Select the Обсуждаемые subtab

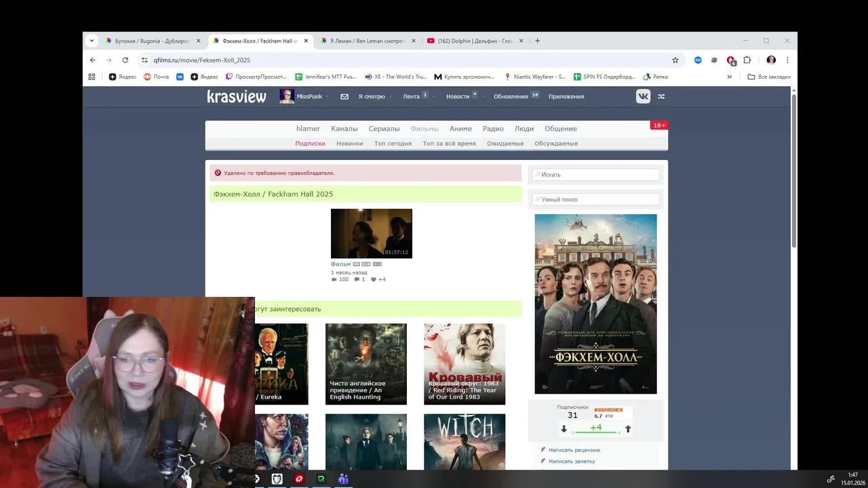(x=556, y=144)
